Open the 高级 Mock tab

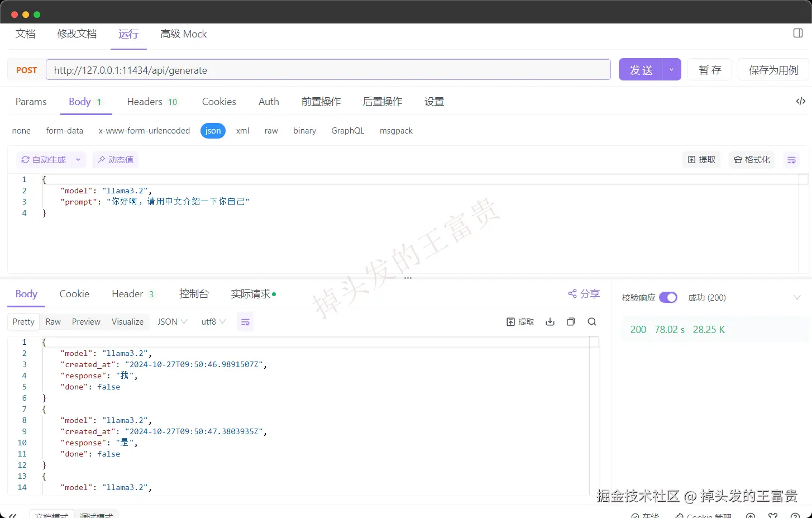pyautogui.click(x=183, y=34)
